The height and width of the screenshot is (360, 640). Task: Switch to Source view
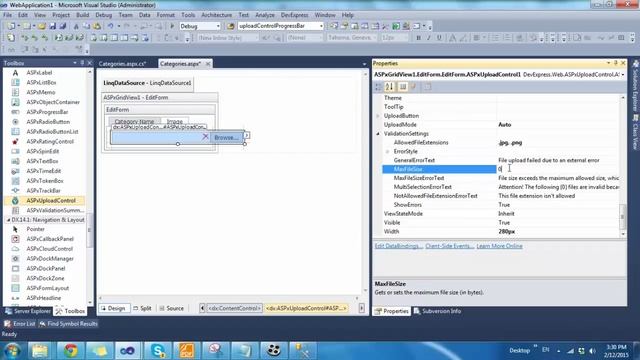[x=171, y=309]
